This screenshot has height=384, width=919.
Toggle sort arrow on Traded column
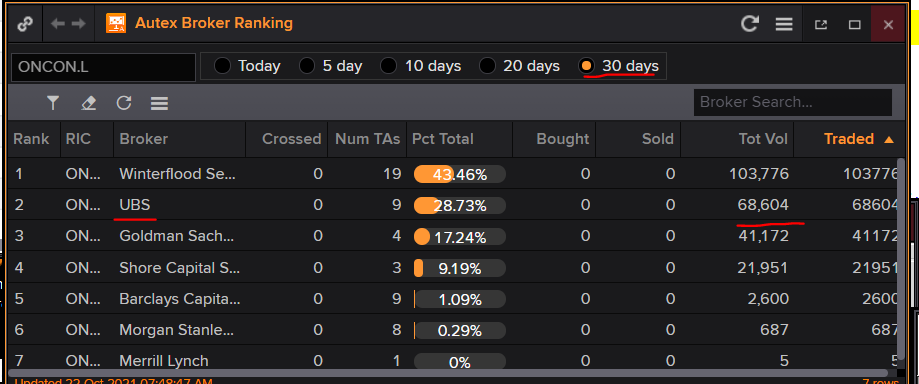pyautogui.click(x=889, y=140)
